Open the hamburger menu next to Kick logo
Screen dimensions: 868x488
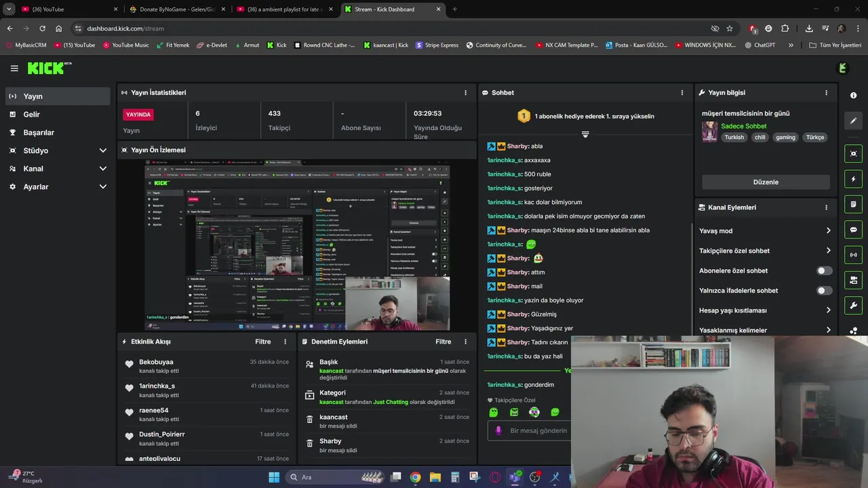click(14, 68)
